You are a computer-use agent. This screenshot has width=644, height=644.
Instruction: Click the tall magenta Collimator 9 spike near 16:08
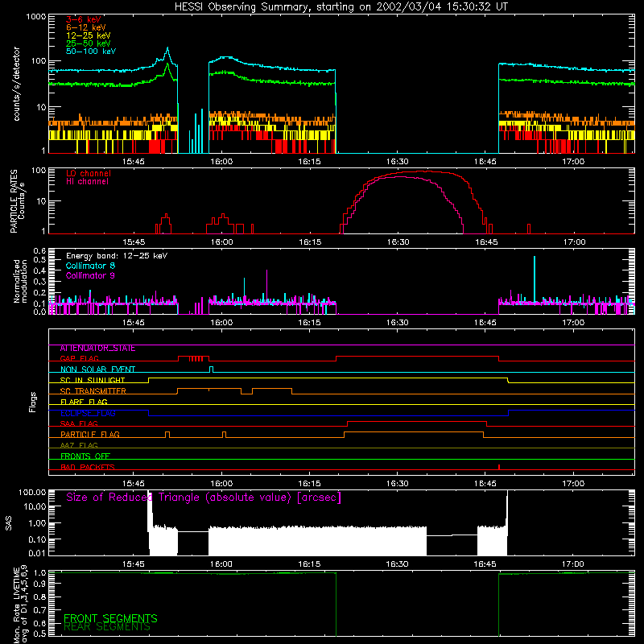point(267,287)
